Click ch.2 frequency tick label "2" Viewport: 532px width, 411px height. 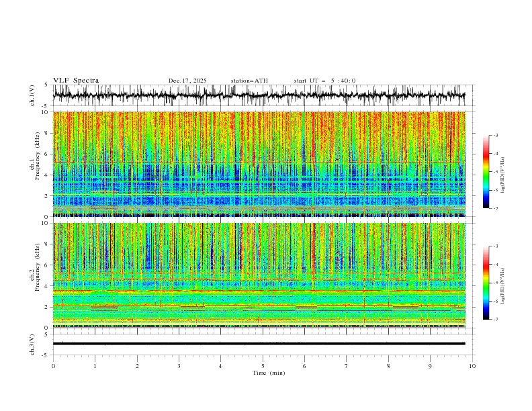(47, 307)
